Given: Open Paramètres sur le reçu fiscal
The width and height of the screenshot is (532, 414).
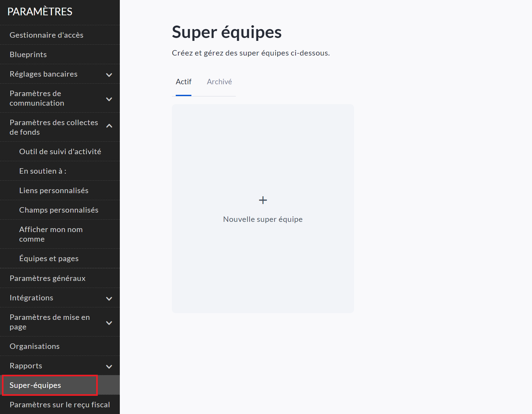Looking at the screenshot, I should coord(60,405).
